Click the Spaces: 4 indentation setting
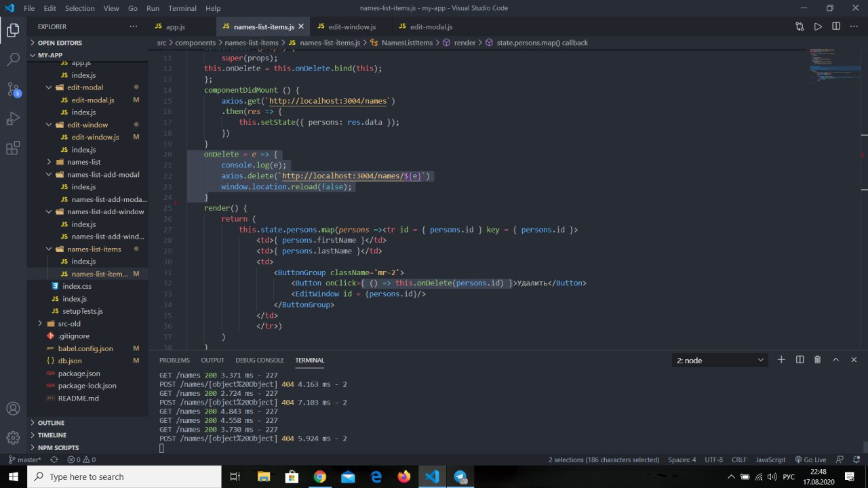Screen dimensions: 868x488 point(682,460)
